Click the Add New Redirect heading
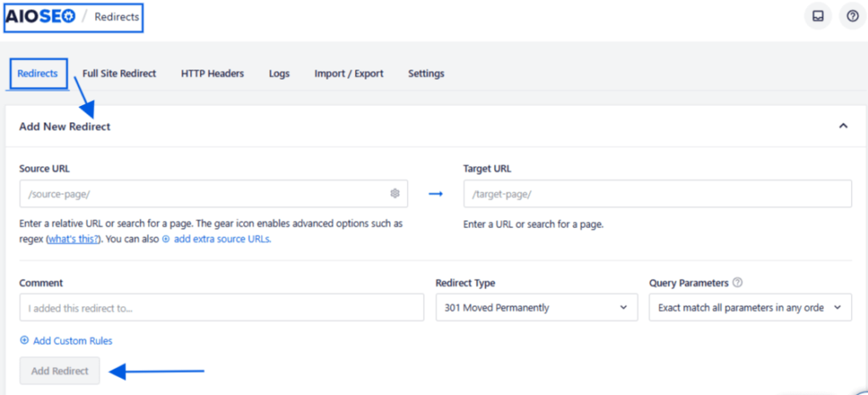This screenshot has width=868, height=395. [x=64, y=126]
